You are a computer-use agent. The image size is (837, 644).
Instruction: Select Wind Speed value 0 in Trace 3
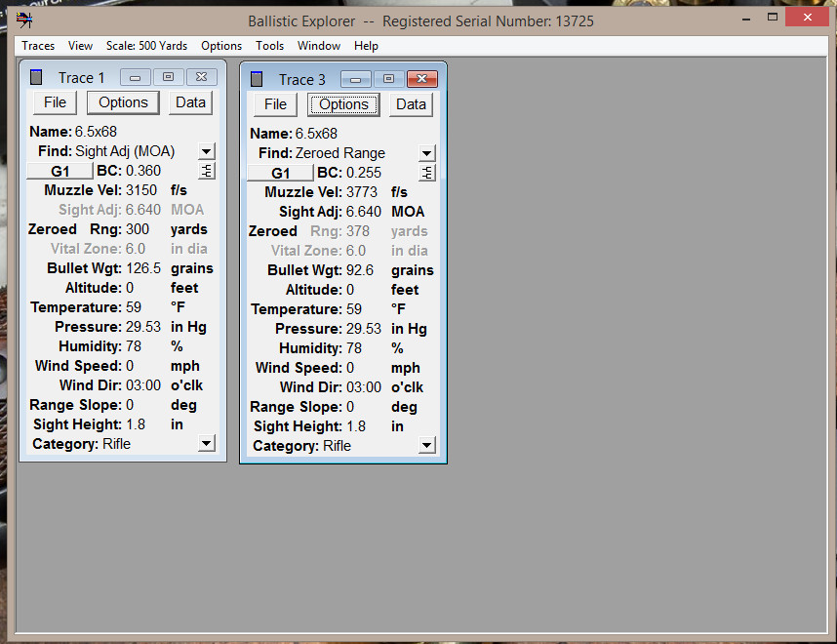[x=350, y=368]
